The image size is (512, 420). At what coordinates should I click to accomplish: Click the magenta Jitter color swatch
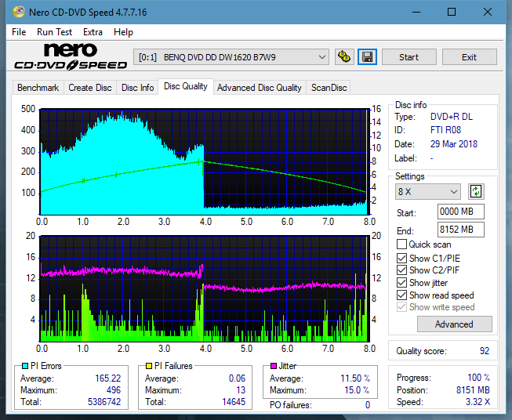coord(274,366)
